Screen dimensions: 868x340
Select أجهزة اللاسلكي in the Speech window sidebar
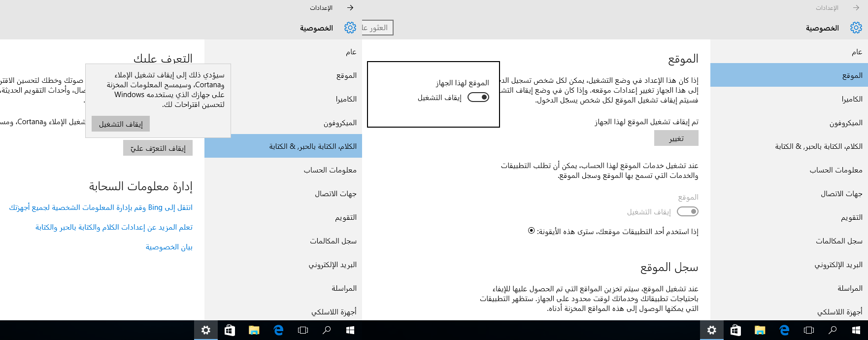click(283, 311)
